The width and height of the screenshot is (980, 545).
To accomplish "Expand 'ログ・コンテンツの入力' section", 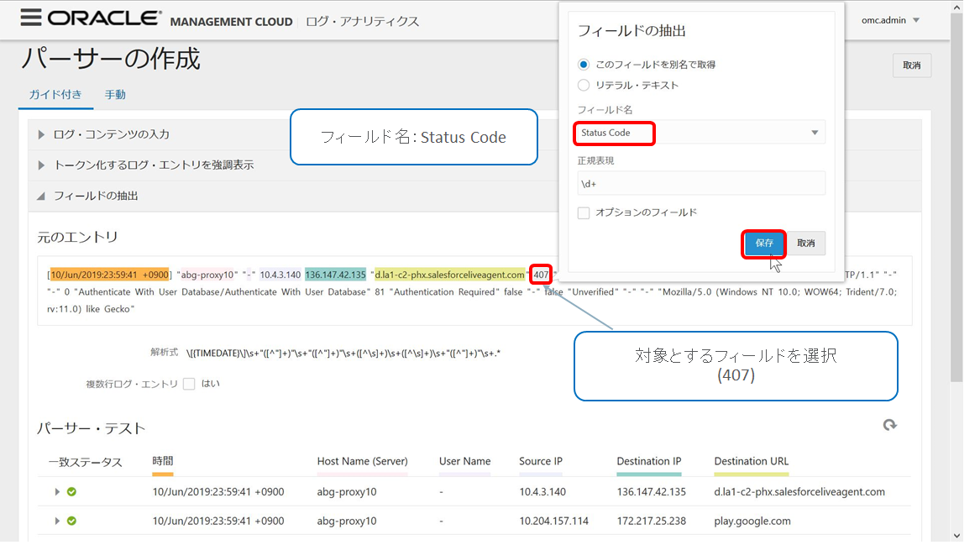I will (41, 134).
